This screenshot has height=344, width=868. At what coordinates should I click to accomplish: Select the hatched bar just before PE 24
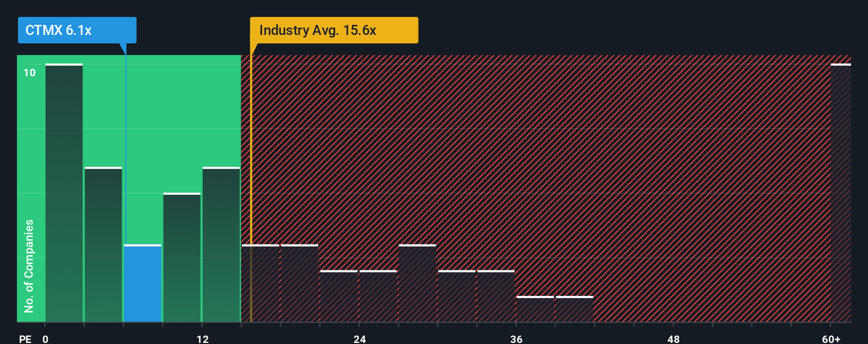pos(339,296)
